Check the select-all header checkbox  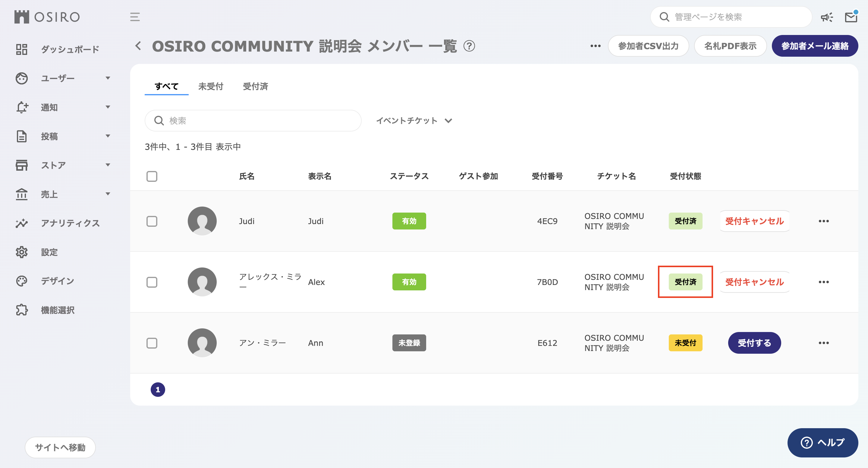152,176
